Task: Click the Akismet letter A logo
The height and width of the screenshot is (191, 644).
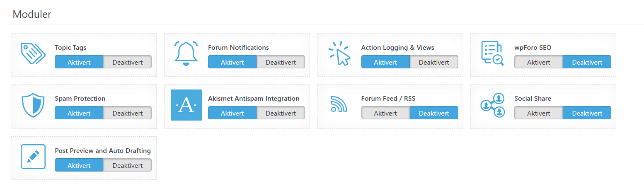Action: (186, 105)
